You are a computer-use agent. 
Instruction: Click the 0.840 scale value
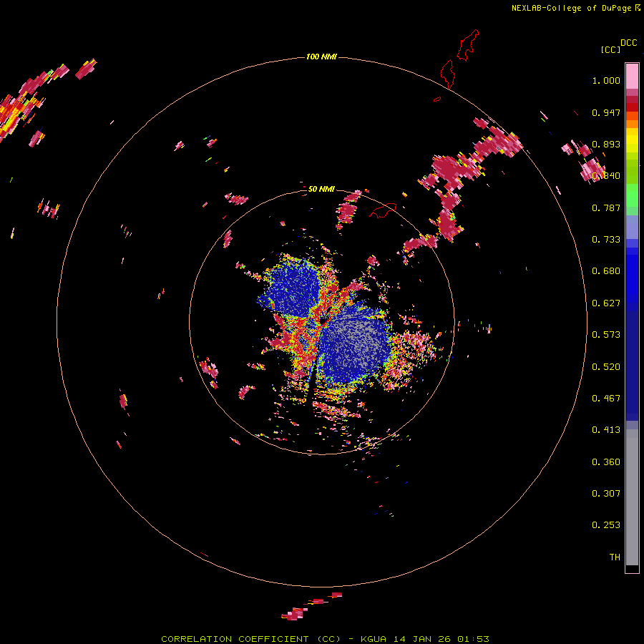(606, 176)
